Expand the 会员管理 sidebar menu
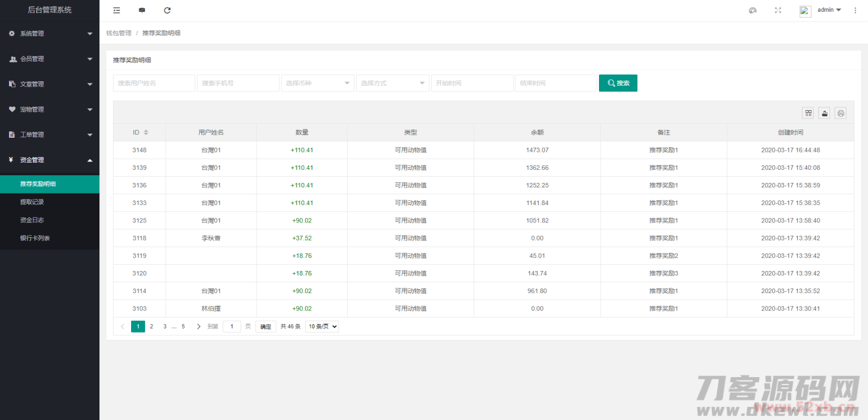 pyautogui.click(x=50, y=59)
